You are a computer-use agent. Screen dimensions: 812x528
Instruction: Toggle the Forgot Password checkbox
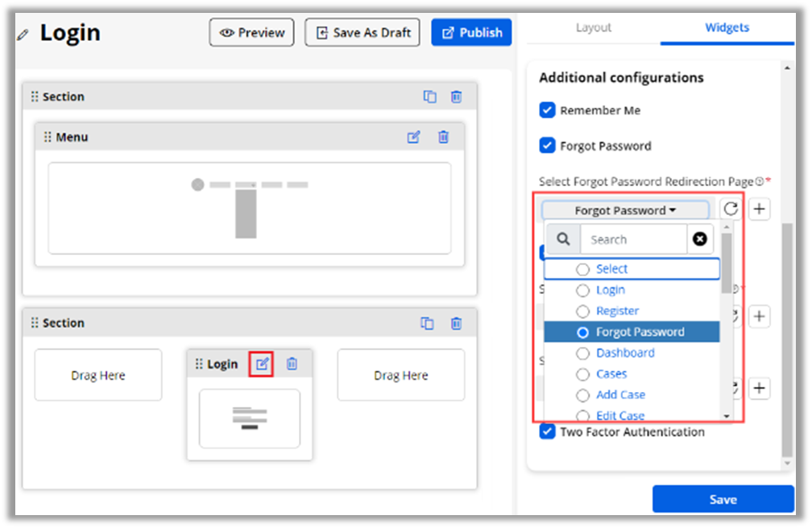[548, 146]
